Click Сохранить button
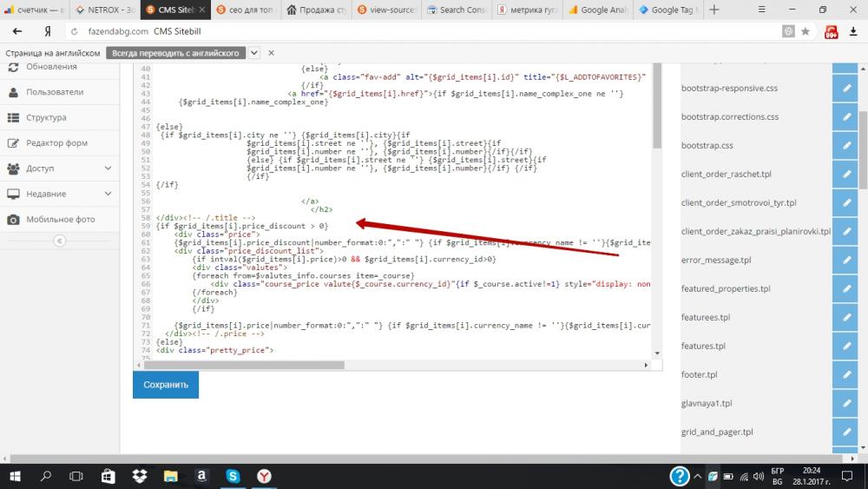This screenshot has height=489, width=868. [166, 385]
